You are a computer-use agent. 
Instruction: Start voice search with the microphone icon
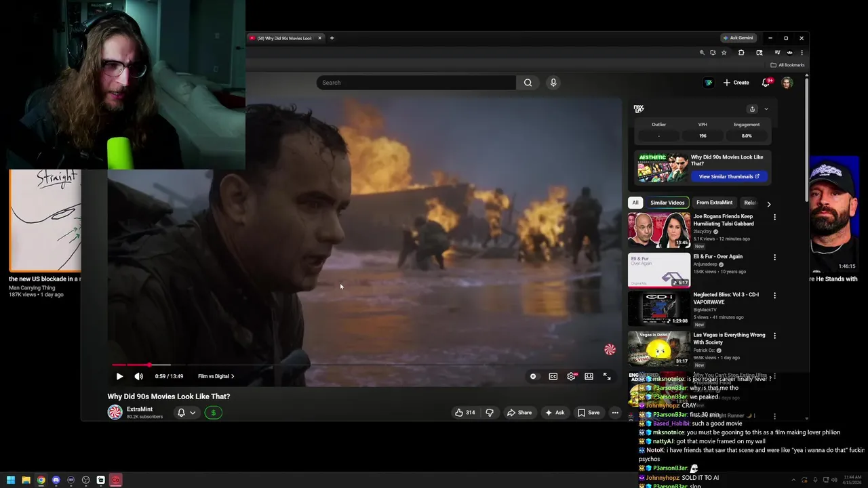click(553, 83)
